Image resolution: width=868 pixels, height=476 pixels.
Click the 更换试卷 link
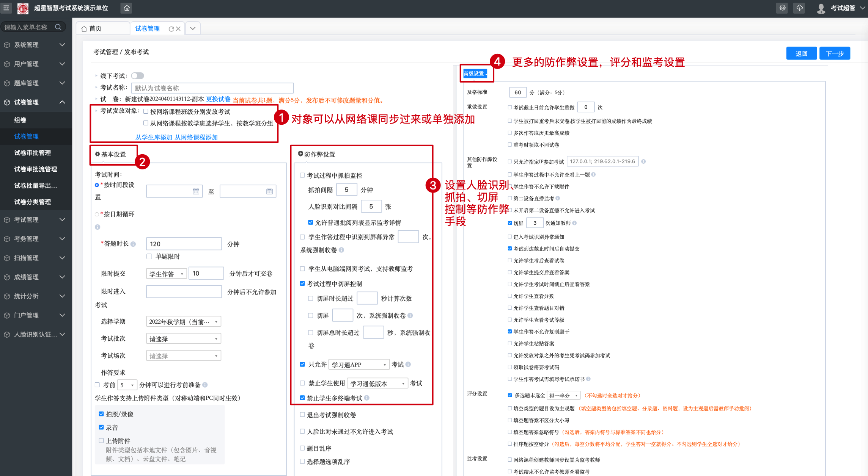(x=218, y=99)
